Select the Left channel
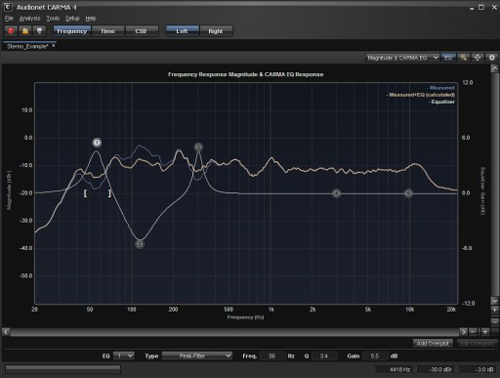The width and height of the screenshot is (500, 378). click(x=182, y=31)
